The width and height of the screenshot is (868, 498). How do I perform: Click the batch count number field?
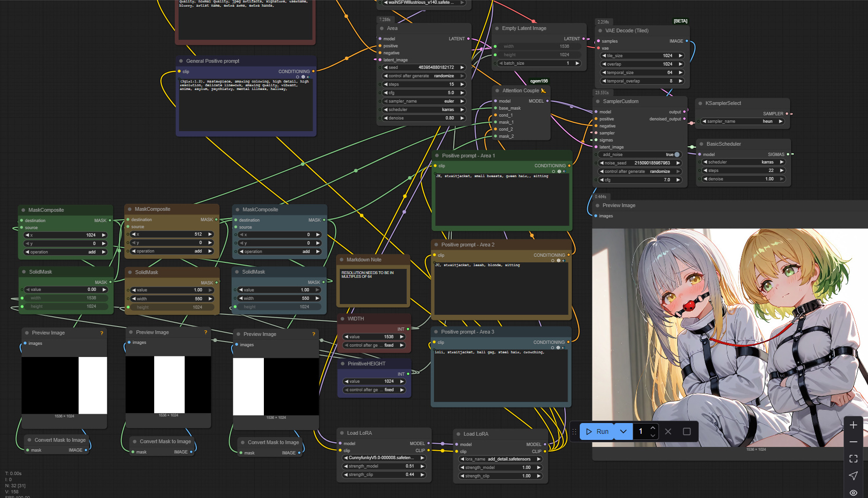641,431
